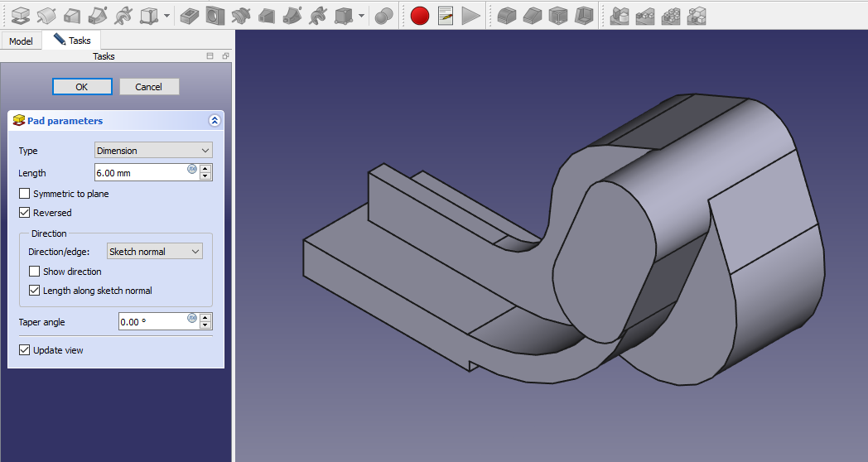Collapse the Pad parameters section
The image size is (868, 462).
215,121
